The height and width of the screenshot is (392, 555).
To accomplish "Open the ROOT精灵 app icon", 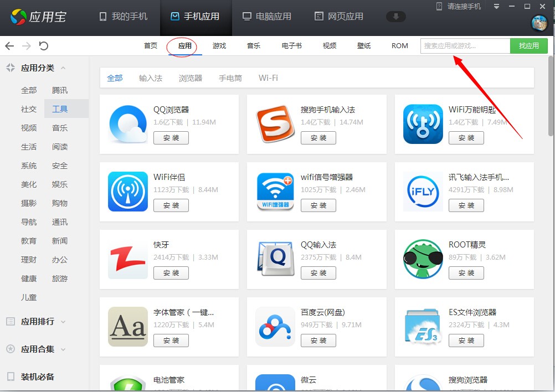I will (423, 259).
